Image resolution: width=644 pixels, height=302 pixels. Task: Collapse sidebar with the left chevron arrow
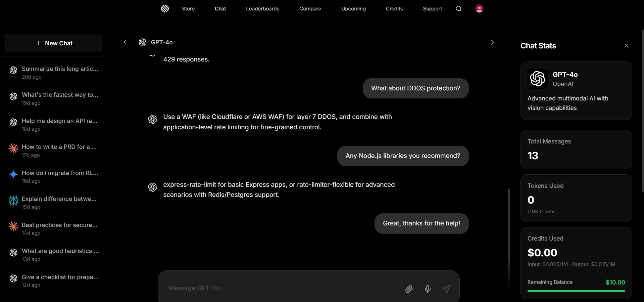coord(125,42)
